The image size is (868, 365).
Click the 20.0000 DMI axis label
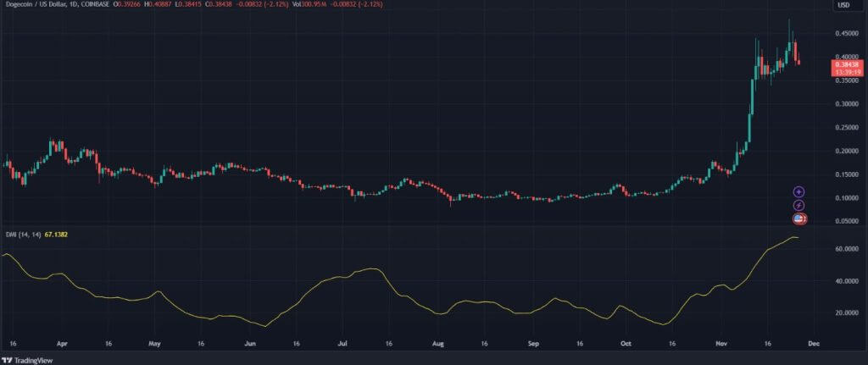coord(847,312)
